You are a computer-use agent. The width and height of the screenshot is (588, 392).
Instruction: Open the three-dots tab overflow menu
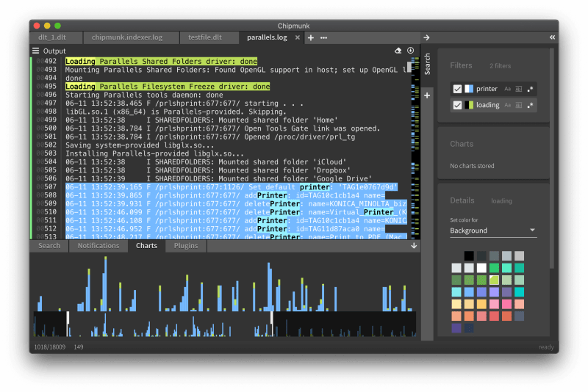(323, 37)
